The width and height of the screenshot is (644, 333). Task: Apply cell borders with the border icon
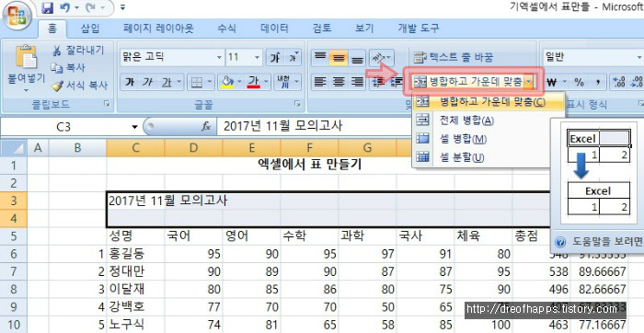click(197, 82)
